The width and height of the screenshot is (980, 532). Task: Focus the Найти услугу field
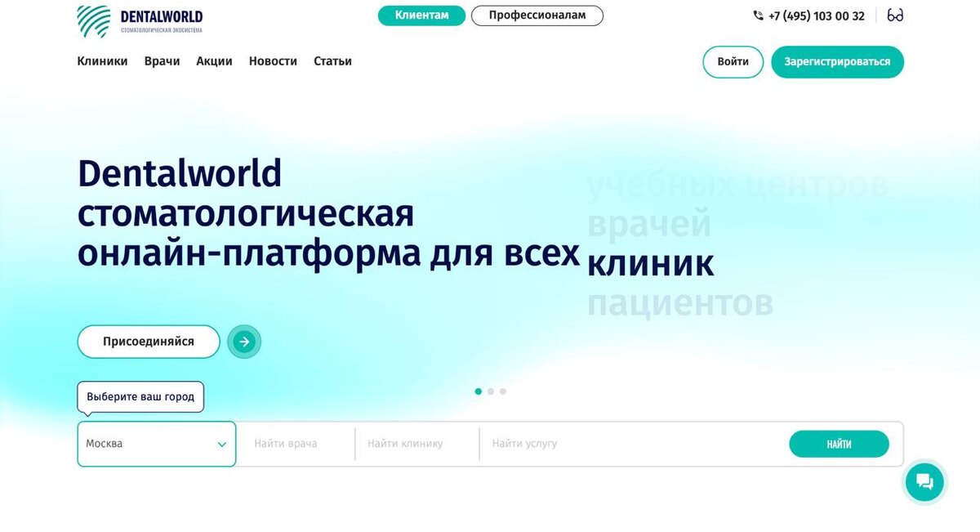coord(629,444)
